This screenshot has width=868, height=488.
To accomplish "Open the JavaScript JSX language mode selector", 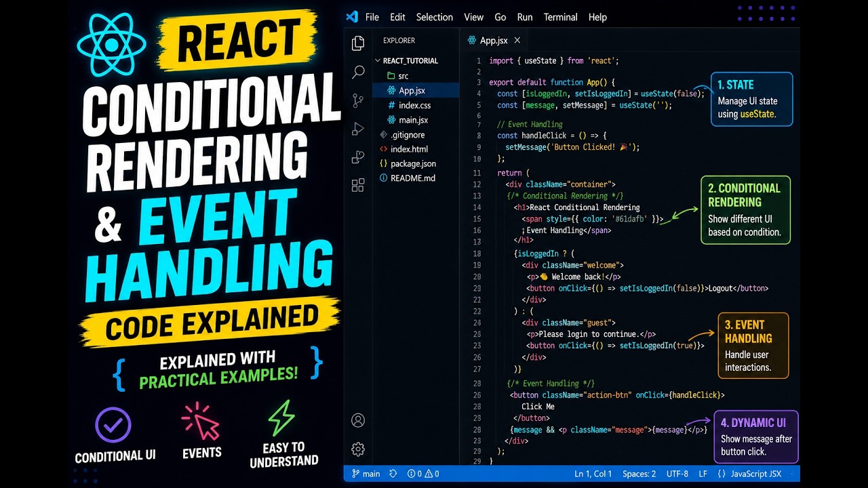I will click(749, 474).
